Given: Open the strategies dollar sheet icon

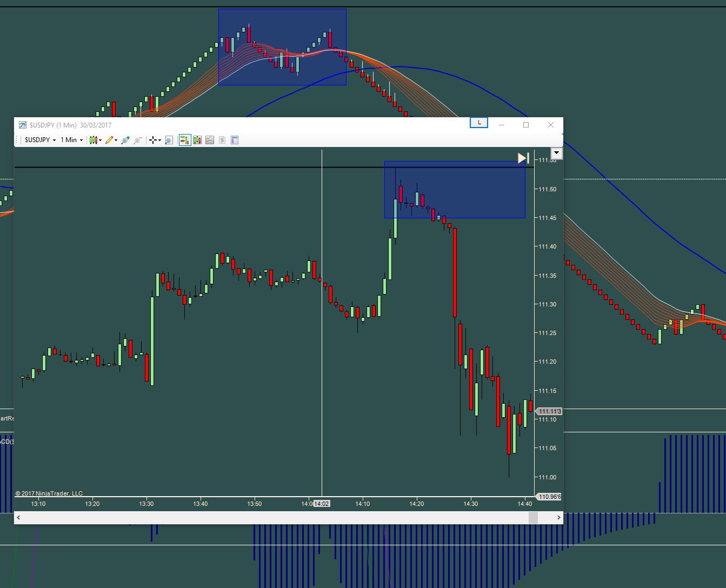Looking at the screenshot, I should 222,140.
